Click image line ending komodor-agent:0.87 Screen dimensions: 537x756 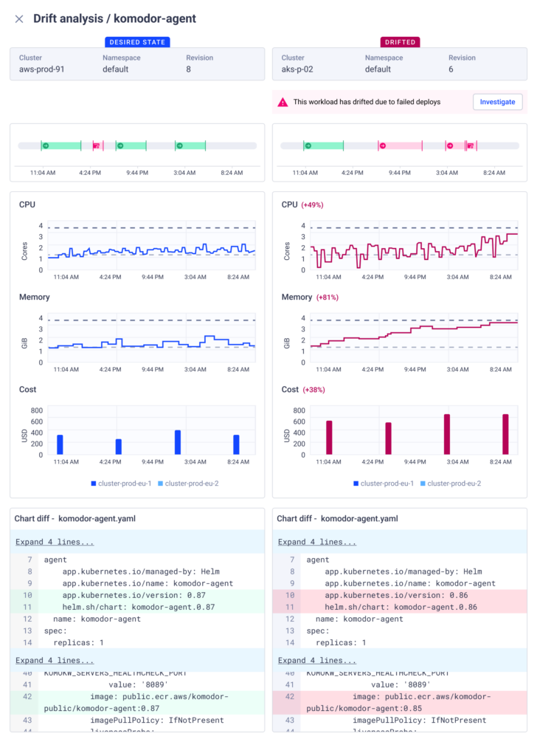(x=137, y=703)
